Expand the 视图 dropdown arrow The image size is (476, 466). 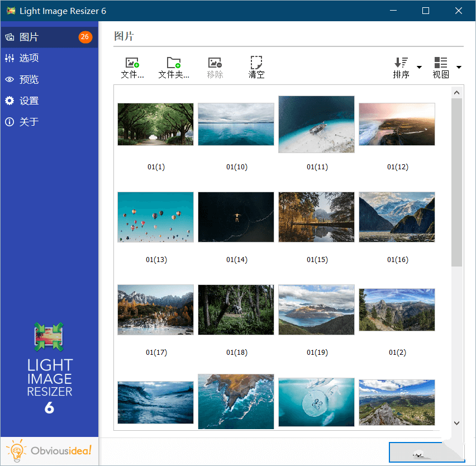tap(459, 68)
